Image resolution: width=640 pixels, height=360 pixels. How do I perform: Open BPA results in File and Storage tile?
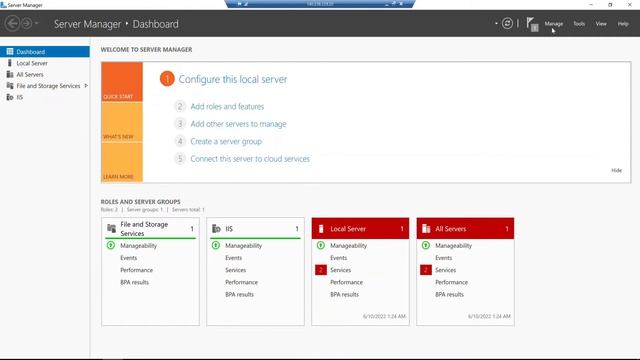click(x=134, y=282)
